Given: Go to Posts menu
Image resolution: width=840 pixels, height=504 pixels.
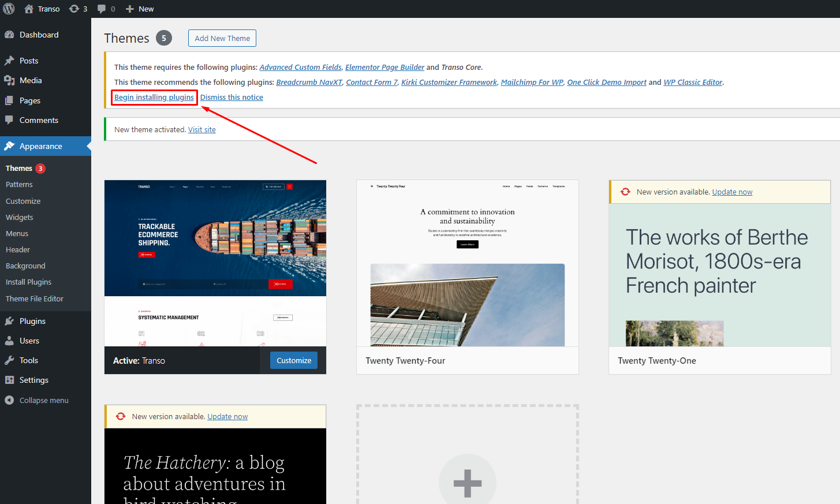Looking at the screenshot, I should [x=29, y=61].
